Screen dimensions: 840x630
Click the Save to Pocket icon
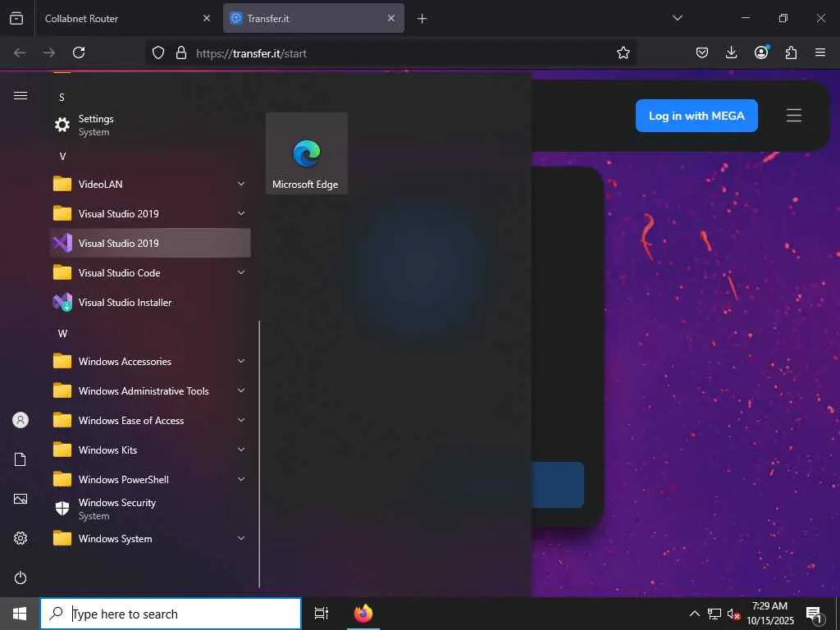coord(702,52)
